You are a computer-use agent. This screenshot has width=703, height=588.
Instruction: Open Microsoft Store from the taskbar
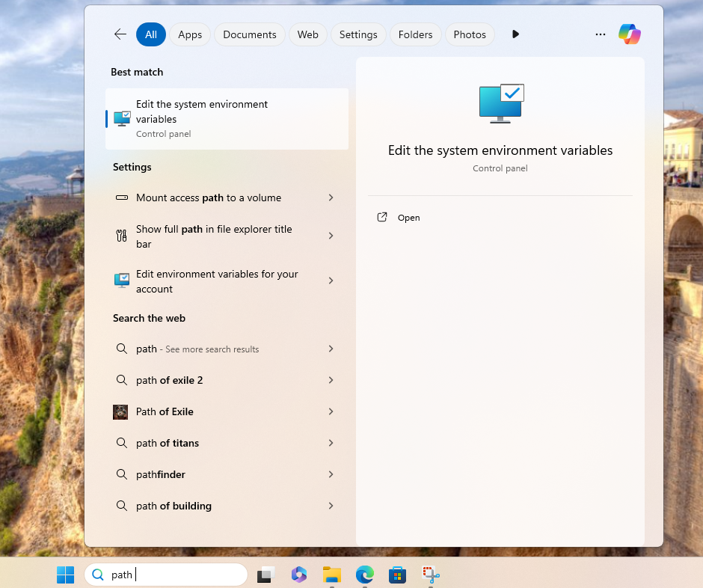(x=397, y=575)
